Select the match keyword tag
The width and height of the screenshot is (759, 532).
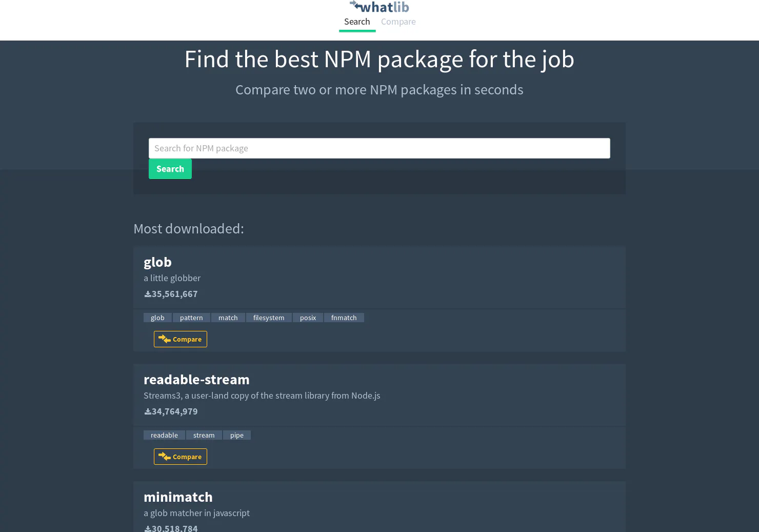click(x=228, y=318)
